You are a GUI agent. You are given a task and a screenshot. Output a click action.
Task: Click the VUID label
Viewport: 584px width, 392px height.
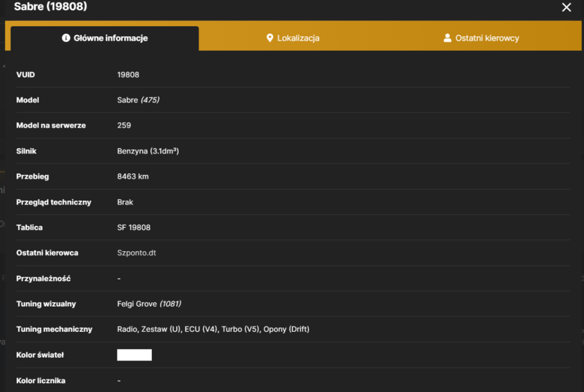coord(26,75)
